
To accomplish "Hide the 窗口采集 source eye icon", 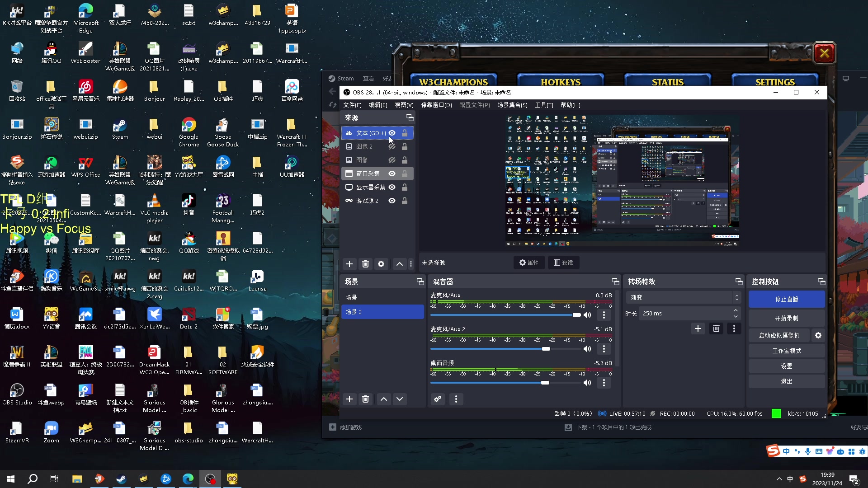I will pyautogui.click(x=392, y=174).
